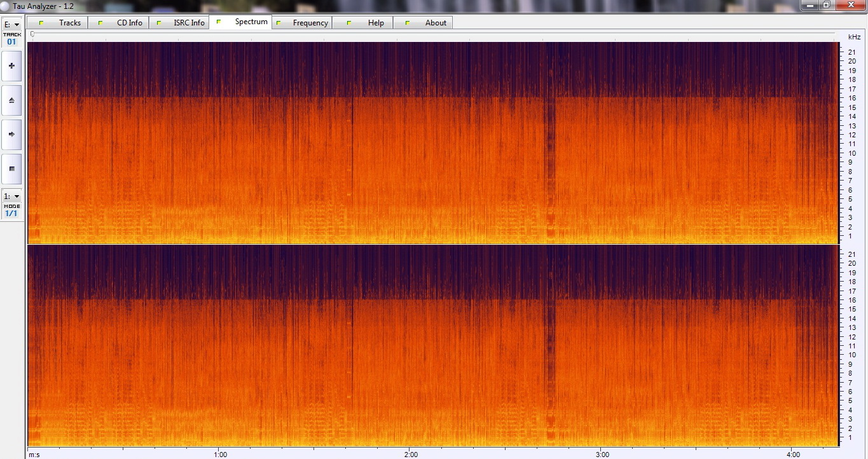Close the Tau Analyzer window
The image size is (868, 459).
pos(850,4)
